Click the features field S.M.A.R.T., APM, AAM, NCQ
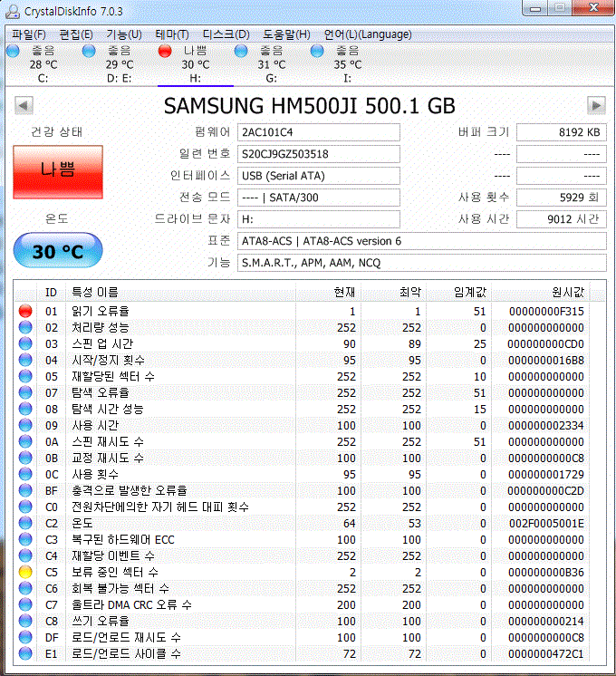This screenshot has height=676, width=616. click(x=421, y=263)
